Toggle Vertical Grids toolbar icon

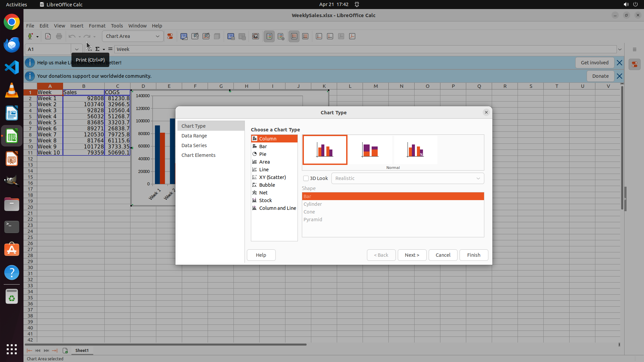point(305,36)
